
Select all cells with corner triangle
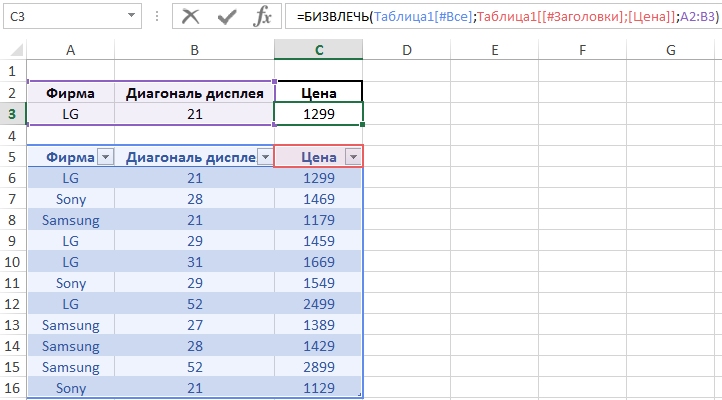click(17, 50)
